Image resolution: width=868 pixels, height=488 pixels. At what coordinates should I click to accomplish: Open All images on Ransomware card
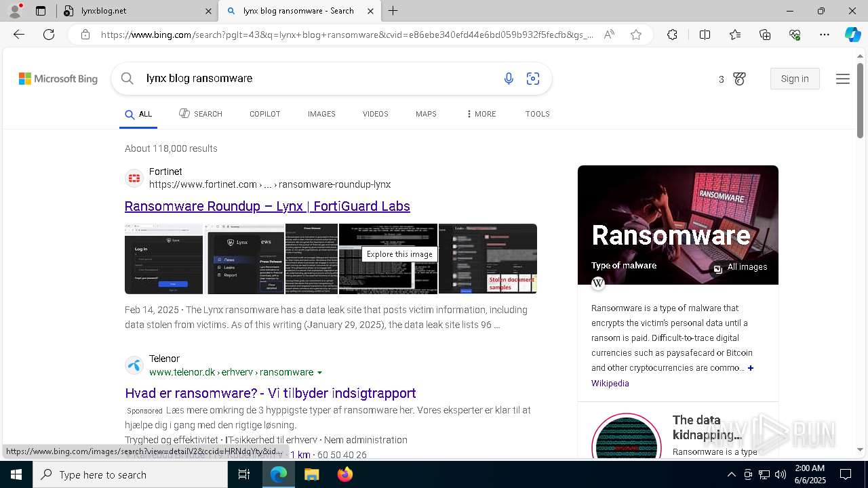tap(740, 267)
